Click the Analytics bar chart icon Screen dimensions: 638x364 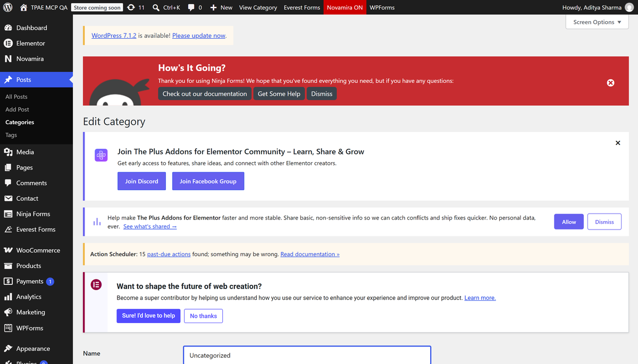click(x=8, y=297)
